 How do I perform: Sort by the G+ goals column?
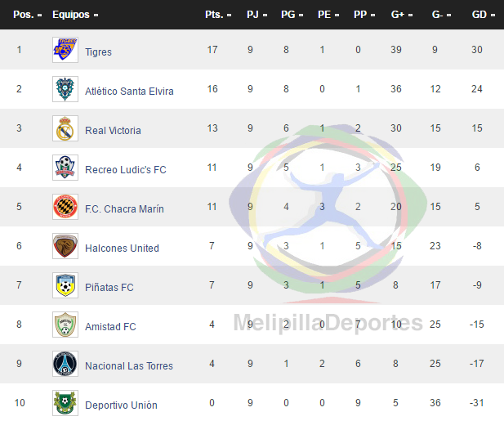tap(402, 15)
